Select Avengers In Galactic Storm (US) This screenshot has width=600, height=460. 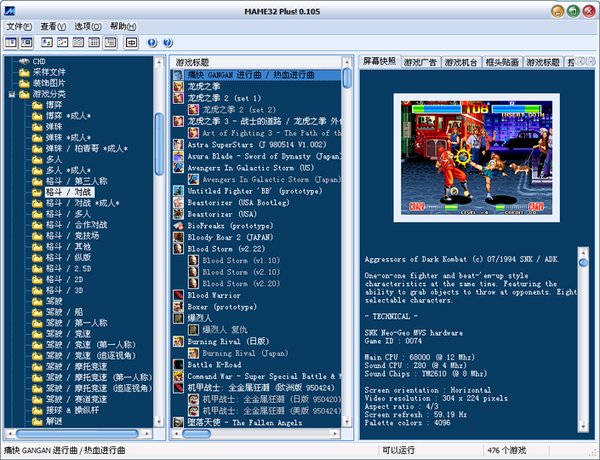[251, 168]
